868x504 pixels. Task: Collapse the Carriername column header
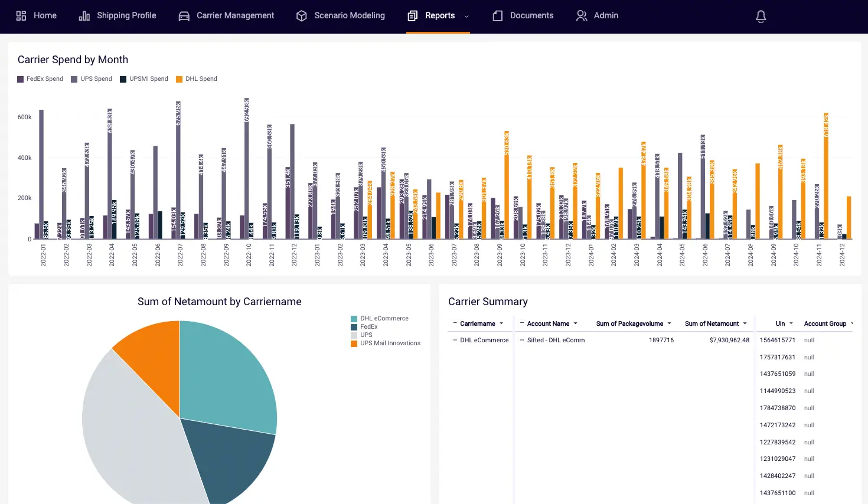[455, 323]
